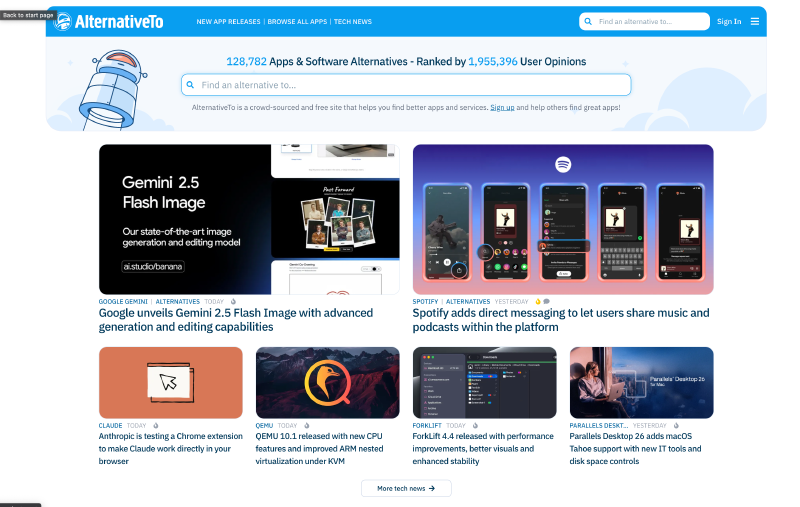Click the flame icon next to Claude Today
This screenshot has width=800, height=507.
point(156,425)
